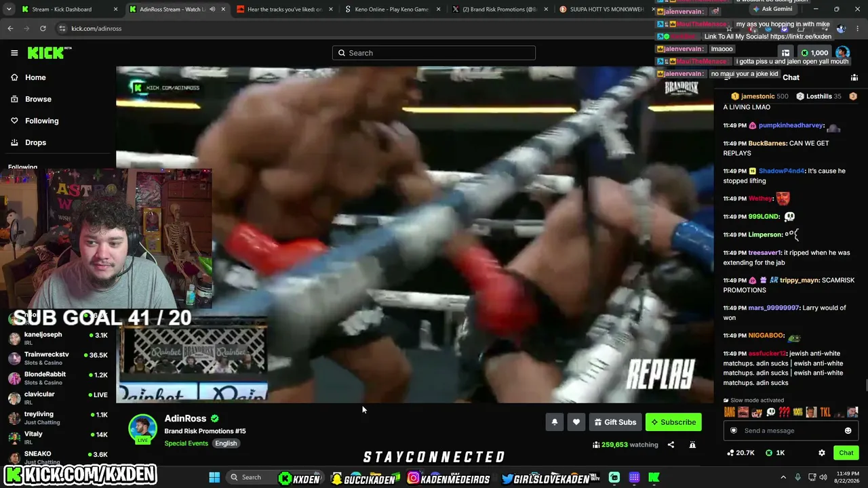Open the Special Events category link
The height and width of the screenshot is (488, 868).
[186, 443]
